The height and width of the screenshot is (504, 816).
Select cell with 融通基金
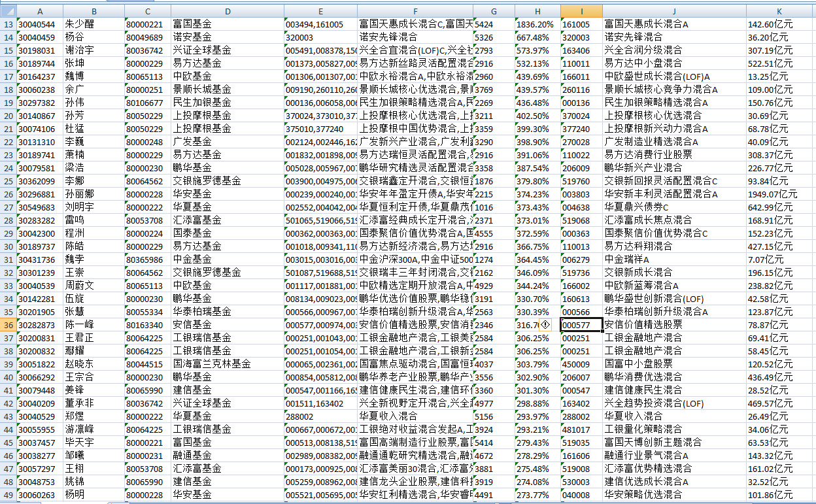[227, 456]
